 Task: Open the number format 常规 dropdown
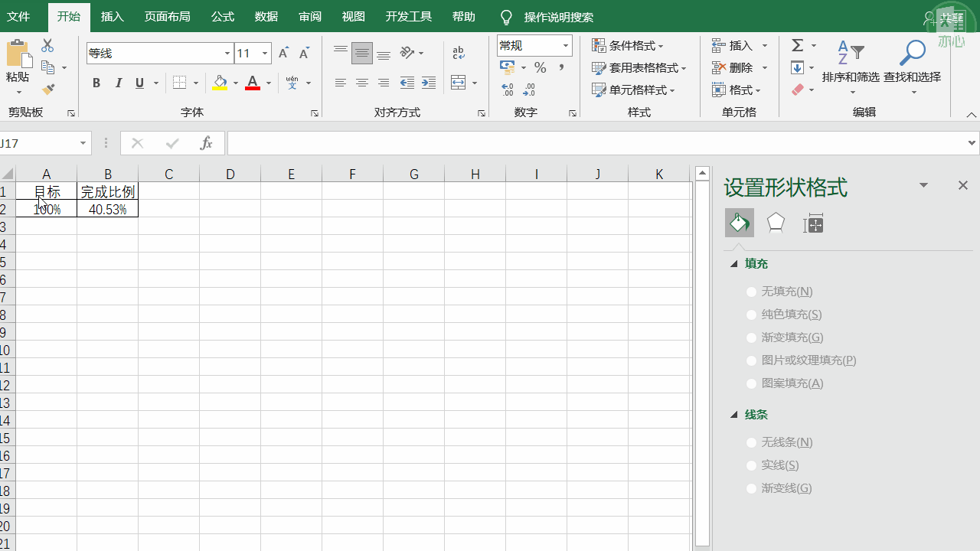tap(566, 46)
